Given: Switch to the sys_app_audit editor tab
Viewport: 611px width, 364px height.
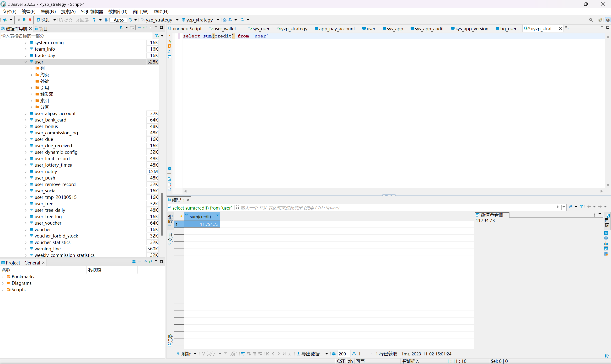Looking at the screenshot, I should (x=427, y=29).
